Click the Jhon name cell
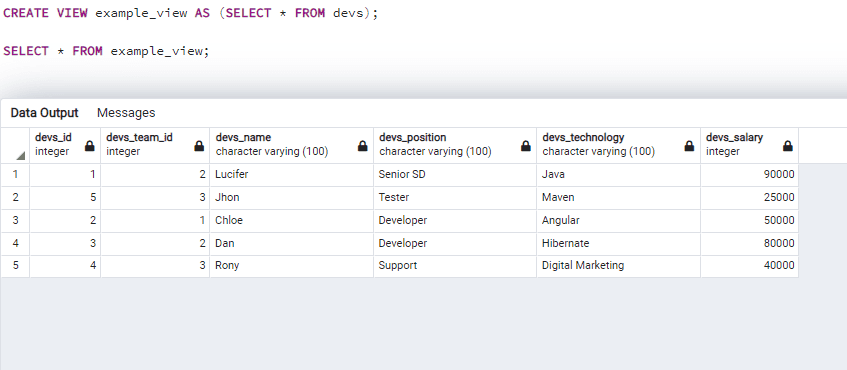Image resolution: width=847 pixels, height=370 pixels. (x=292, y=198)
